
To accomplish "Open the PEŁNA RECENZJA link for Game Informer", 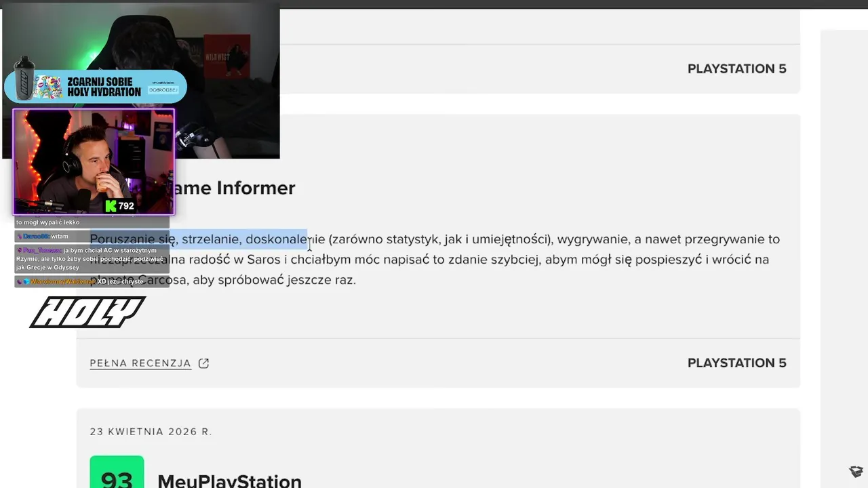I will pos(140,363).
